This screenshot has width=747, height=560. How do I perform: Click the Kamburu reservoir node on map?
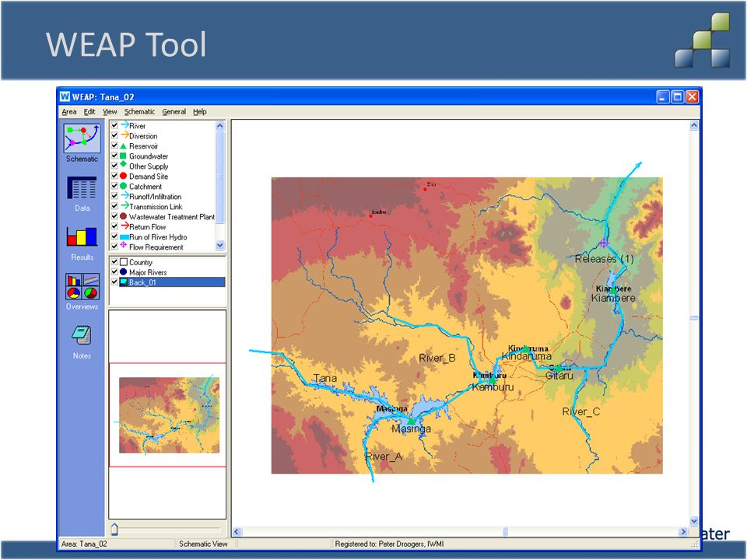[x=492, y=380]
